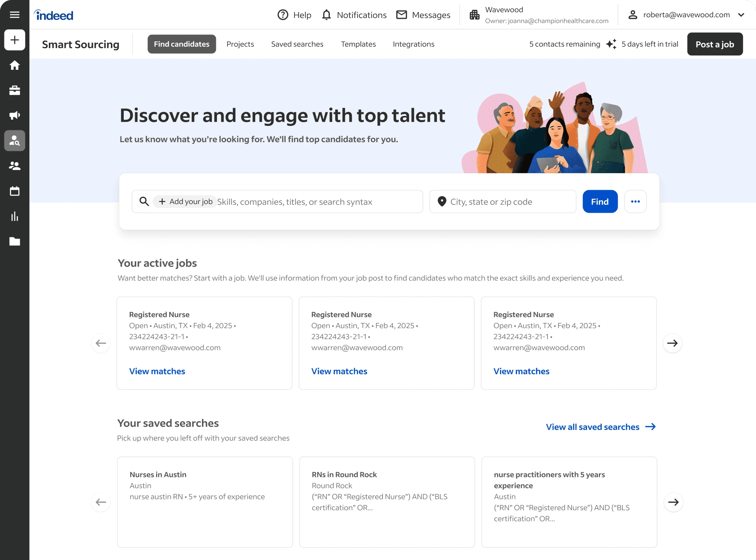756x560 pixels.
Task: Open Candidates via people sidebar icon
Action: click(15, 166)
